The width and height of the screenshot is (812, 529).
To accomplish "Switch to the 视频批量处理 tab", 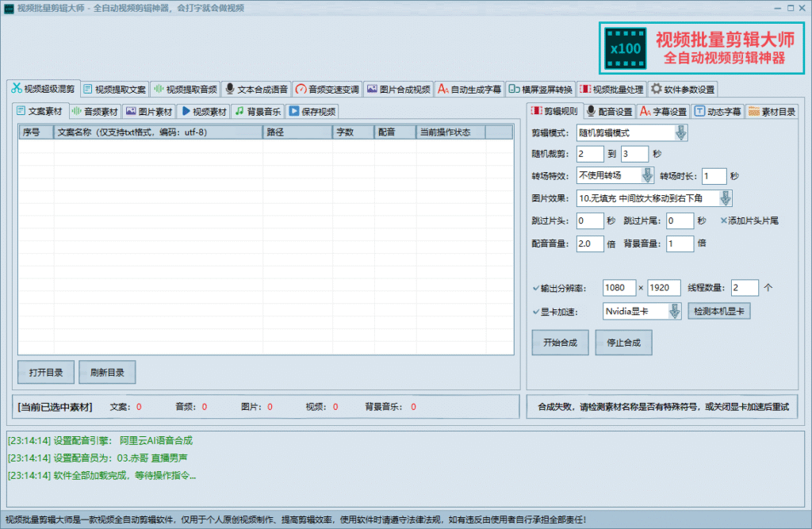I will pyautogui.click(x=611, y=89).
